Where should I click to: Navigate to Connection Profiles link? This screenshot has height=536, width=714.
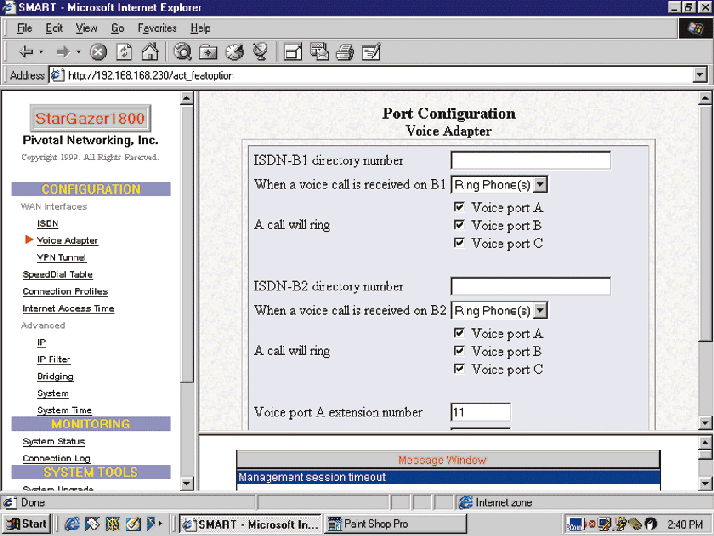(x=65, y=291)
